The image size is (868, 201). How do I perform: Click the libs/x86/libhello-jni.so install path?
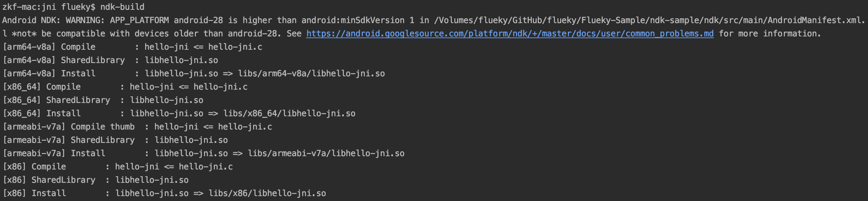(267, 193)
